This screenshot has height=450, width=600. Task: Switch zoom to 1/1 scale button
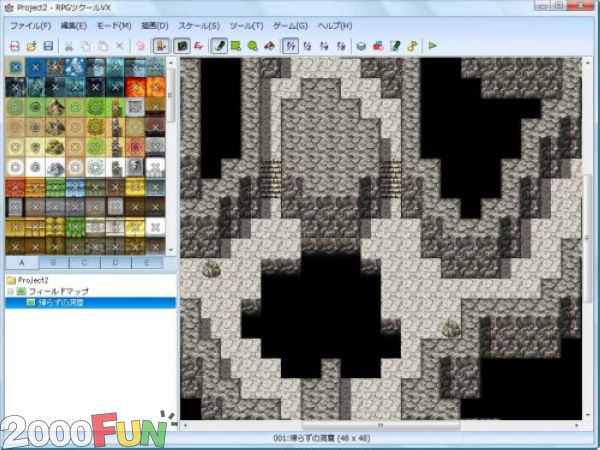[x=290, y=45]
